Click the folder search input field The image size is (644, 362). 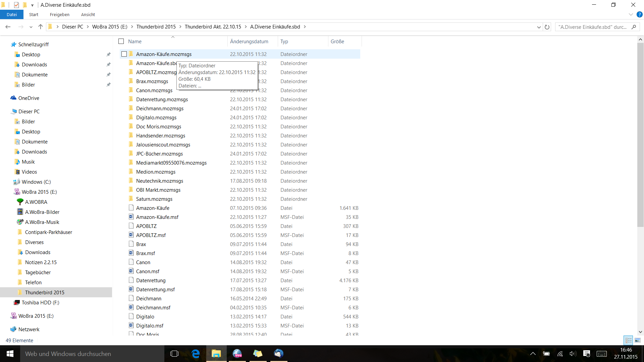(592, 27)
